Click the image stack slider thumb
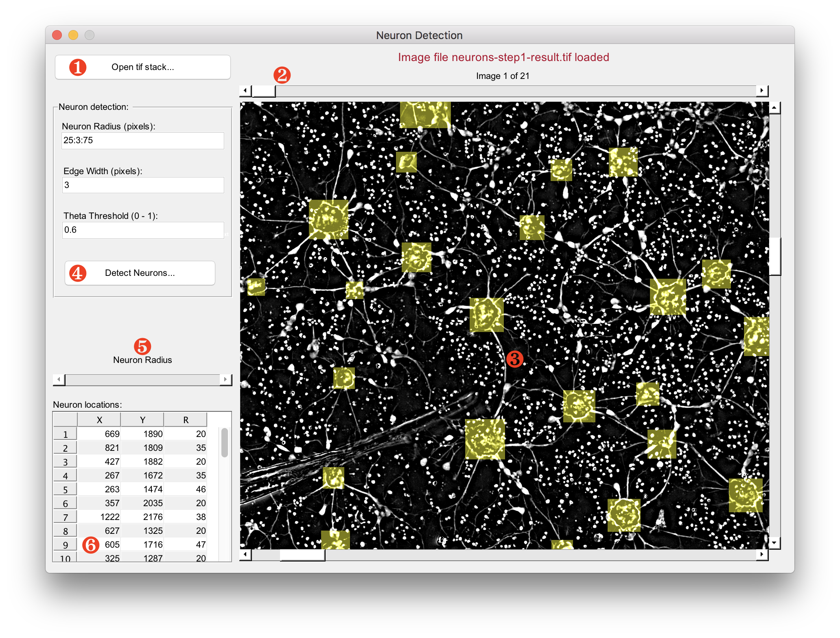The image size is (840, 638). 264,90
